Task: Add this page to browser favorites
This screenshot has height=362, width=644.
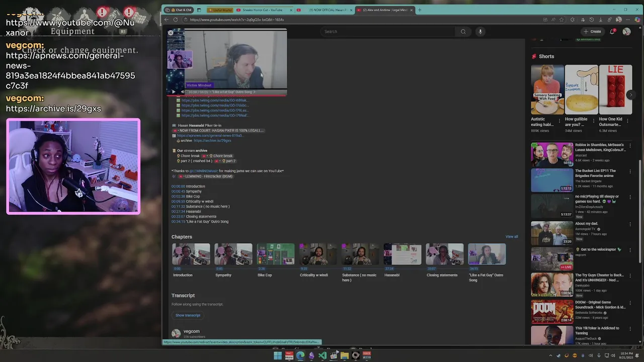Action: coord(562,20)
